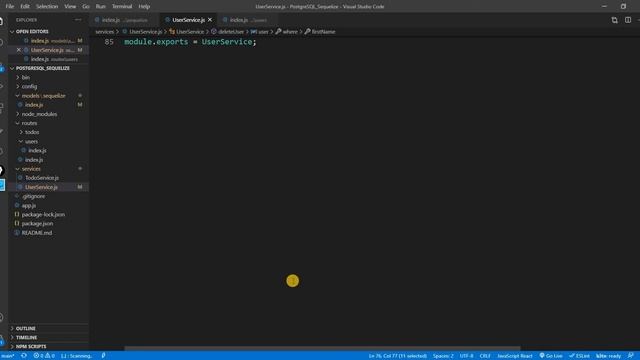The height and width of the screenshot is (360, 640).
Task: Expand the Outline panel
Action: [48, 328]
